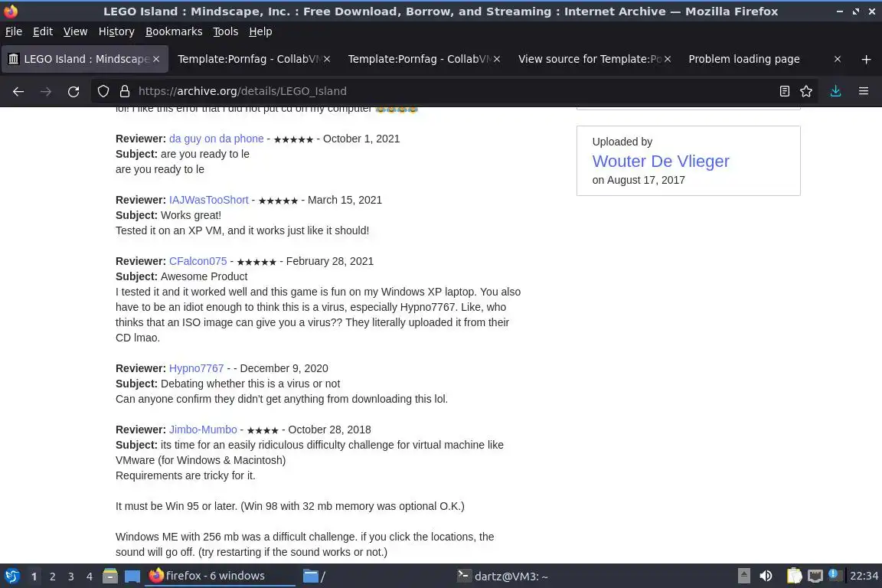The image size is (882, 588).
Task: Click the 'March 15, 2021' review date
Action: point(345,200)
